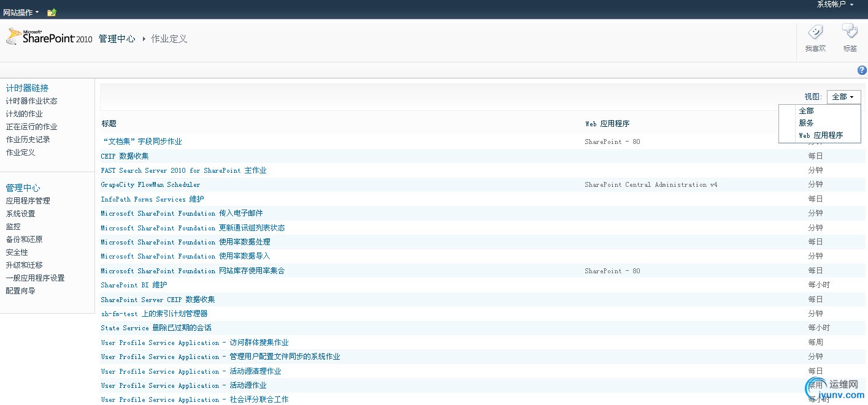Go to 管理中心 breadcrumb link
This screenshot has width=868, height=405.
point(117,39)
